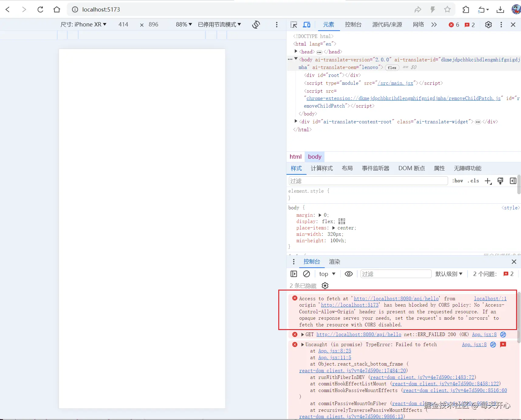Screen dimensions: 521x420
Task: Open the extensions puzzle icon
Action: (466, 10)
